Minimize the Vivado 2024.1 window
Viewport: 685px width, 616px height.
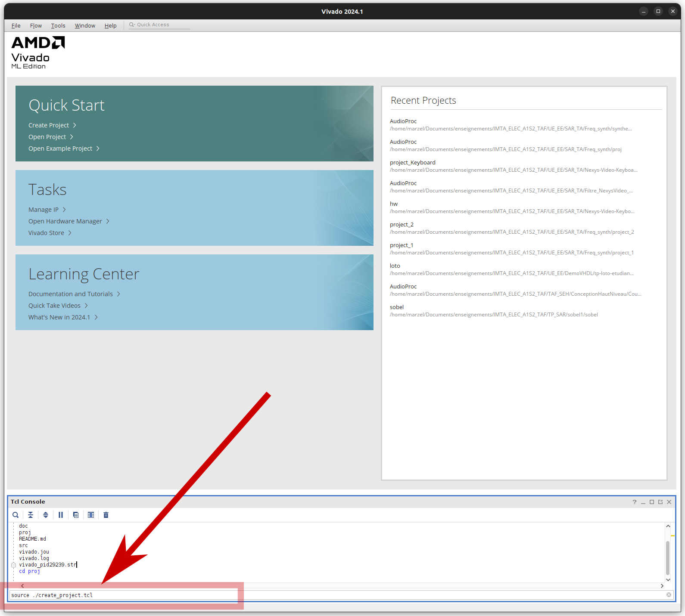(x=644, y=12)
